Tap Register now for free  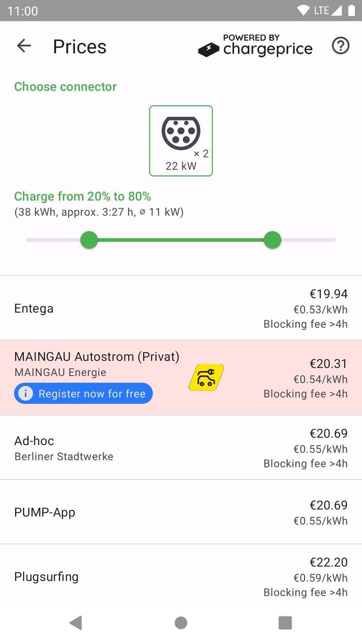83,393
